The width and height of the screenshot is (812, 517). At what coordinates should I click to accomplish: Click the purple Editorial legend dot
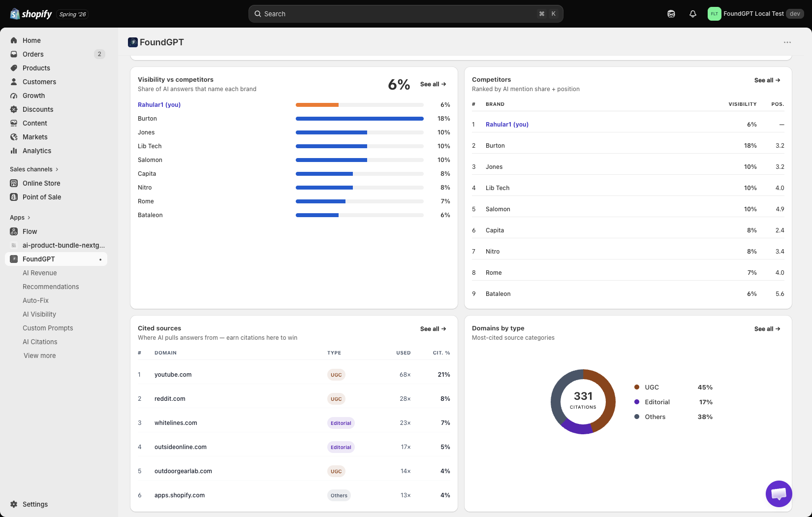637,402
